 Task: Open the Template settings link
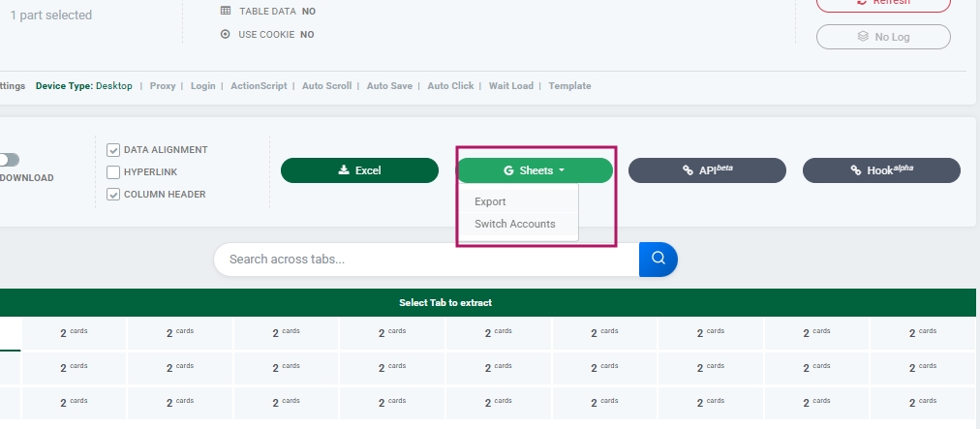[x=569, y=86]
